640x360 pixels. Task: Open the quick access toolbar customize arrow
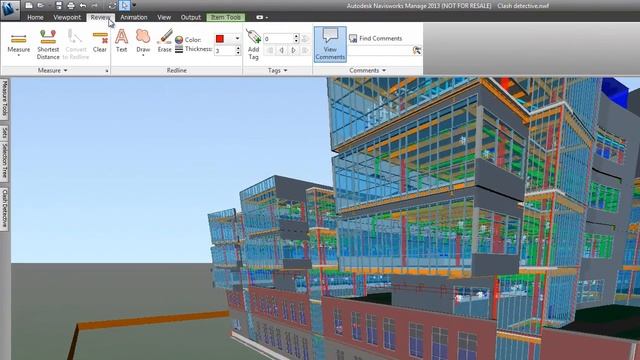pos(134,6)
